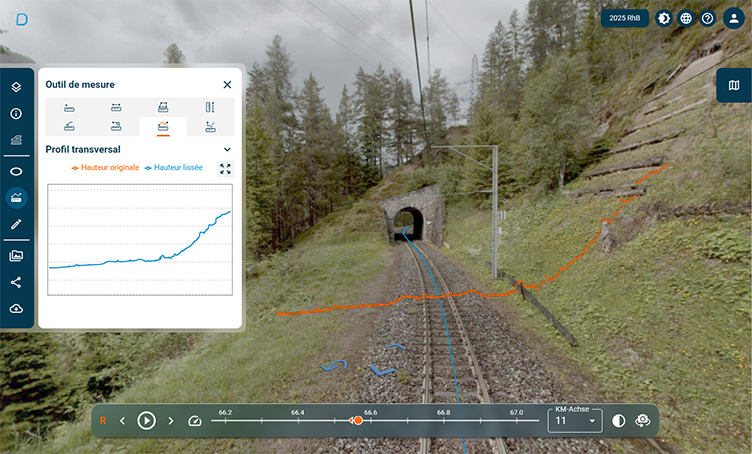This screenshot has width=752, height=454.
Task: Open the image gallery icon in sidebar
Action: (x=16, y=256)
